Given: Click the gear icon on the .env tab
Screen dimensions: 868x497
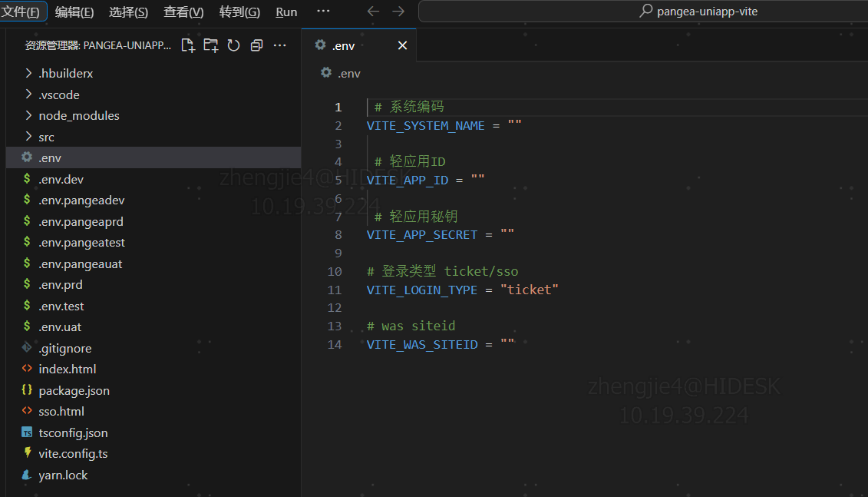Looking at the screenshot, I should pos(321,45).
